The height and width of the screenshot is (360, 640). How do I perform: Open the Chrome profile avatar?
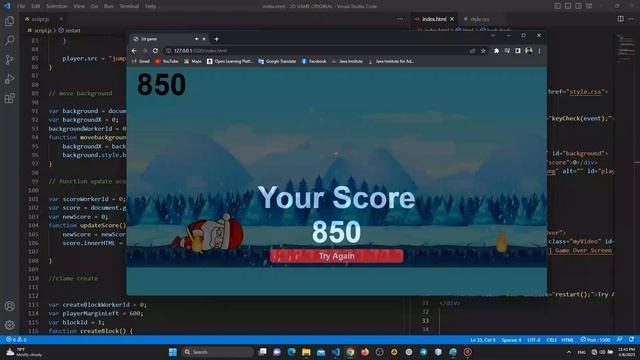(x=529, y=51)
